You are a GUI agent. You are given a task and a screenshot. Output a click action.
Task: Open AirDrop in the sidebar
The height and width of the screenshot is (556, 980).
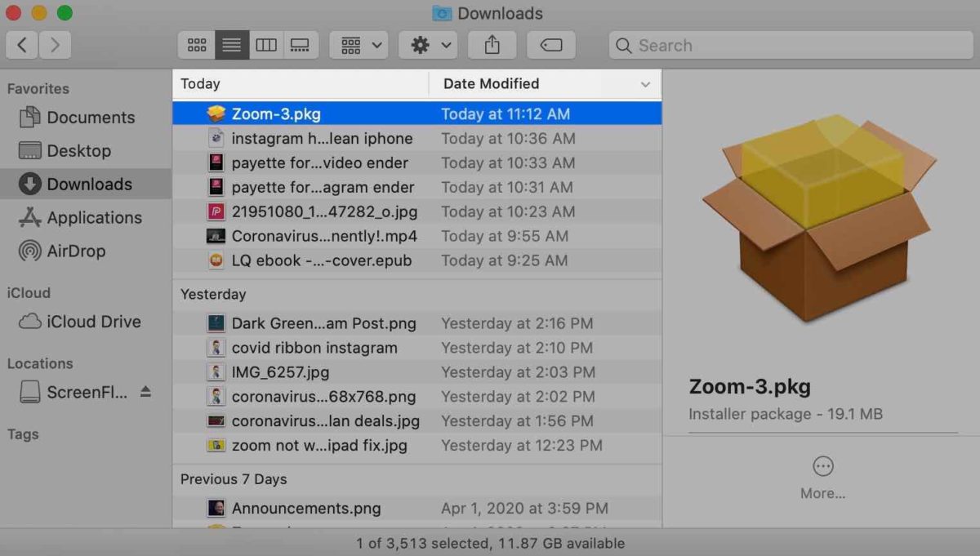(86, 251)
